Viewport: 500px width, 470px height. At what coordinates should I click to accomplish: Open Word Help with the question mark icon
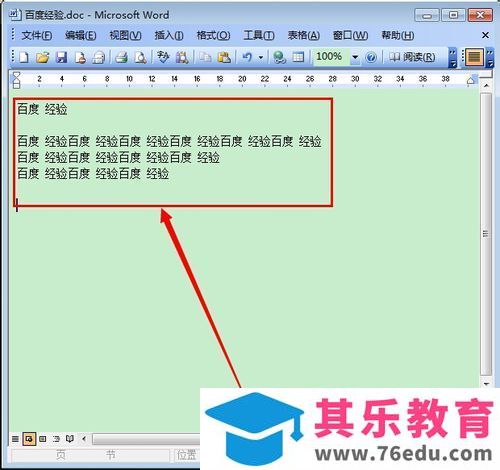coord(371,57)
